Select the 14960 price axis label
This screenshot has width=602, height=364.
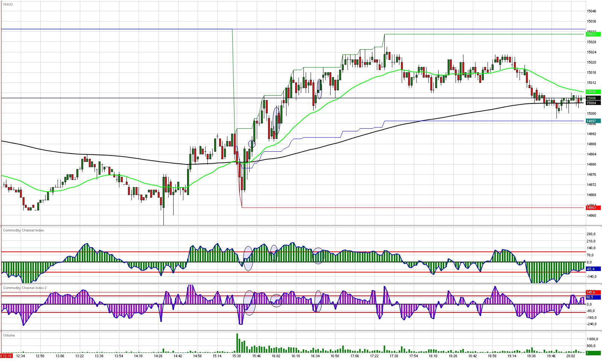click(592, 216)
